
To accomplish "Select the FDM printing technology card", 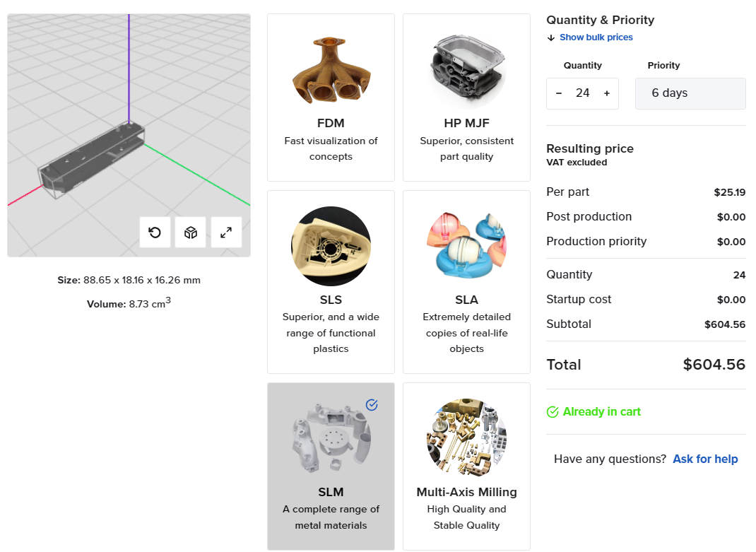I will 331,97.
